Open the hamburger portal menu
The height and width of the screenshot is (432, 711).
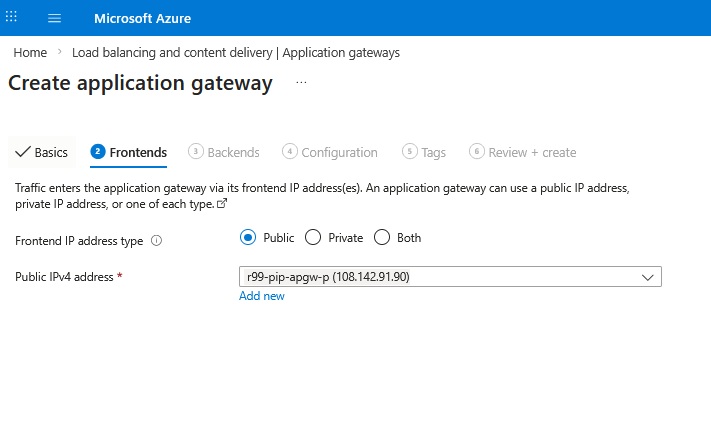pyautogui.click(x=54, y=18)
